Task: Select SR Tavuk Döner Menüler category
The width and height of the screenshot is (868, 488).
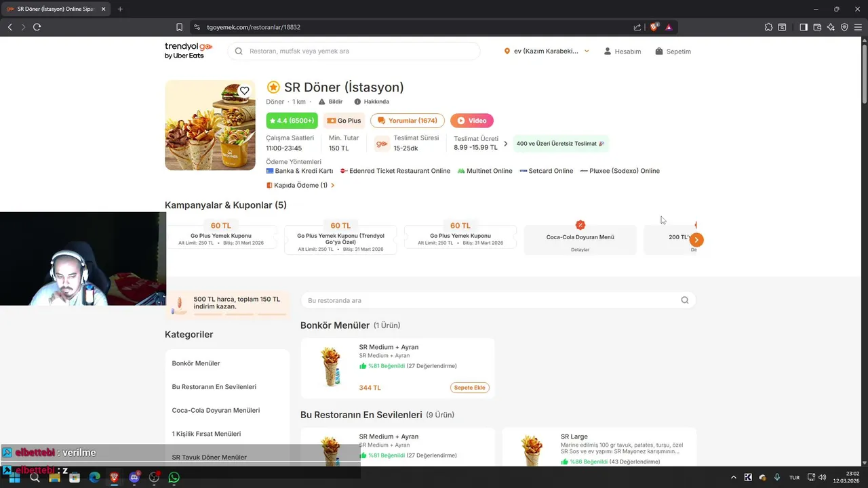Action: [x=210, y=457]
